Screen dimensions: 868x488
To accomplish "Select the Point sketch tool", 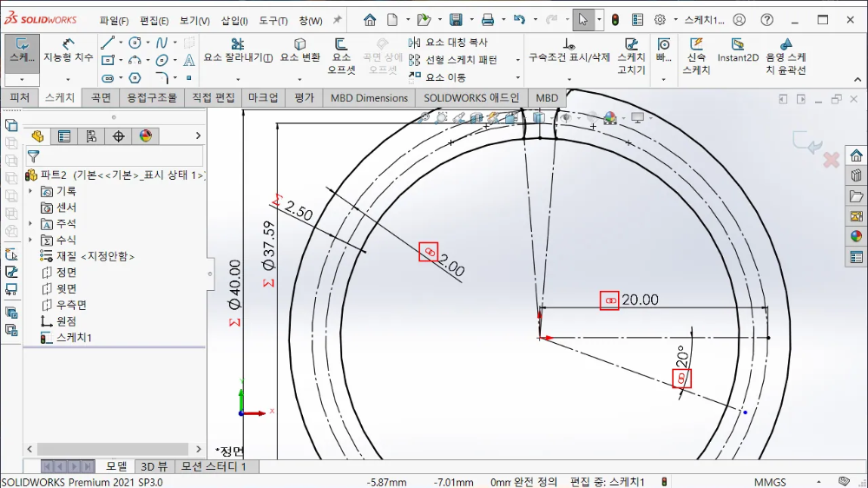I will point(188,78).
